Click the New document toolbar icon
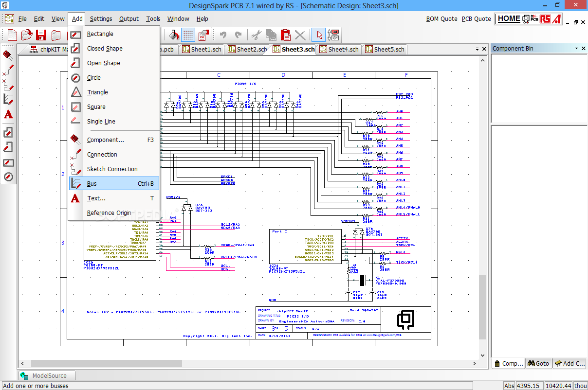Image resolution: width=588 pixels, height=390 pixels. [12, 35]
